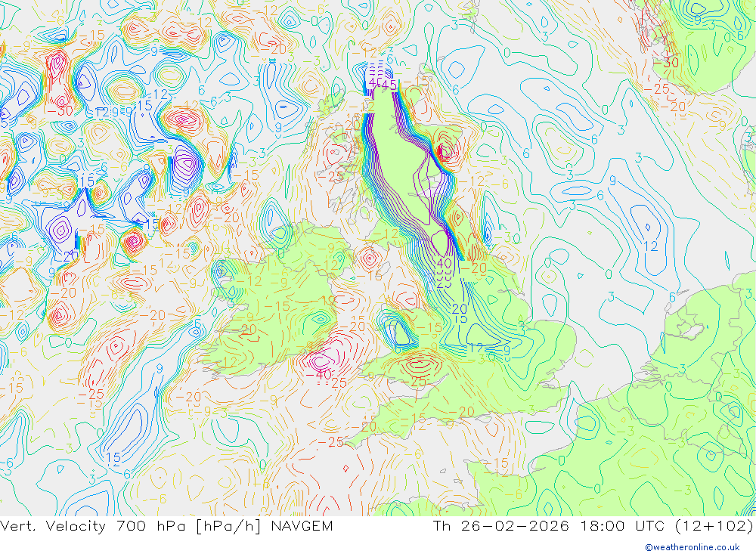This screenshot has height=554, width=756.
Task: Click the '-30' label in the top right
Action: tap(666, 63)
